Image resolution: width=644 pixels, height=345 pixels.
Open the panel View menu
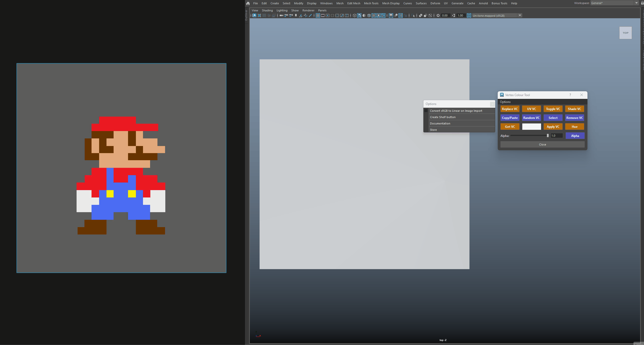[x=255, y=10]
